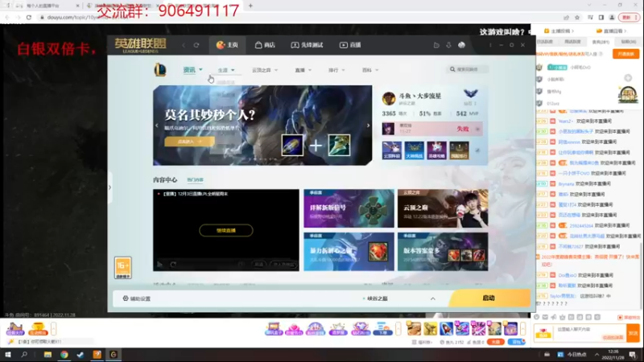Click the search box in League client
Screen dimensions: 644x362
click(x=468, y=69)
